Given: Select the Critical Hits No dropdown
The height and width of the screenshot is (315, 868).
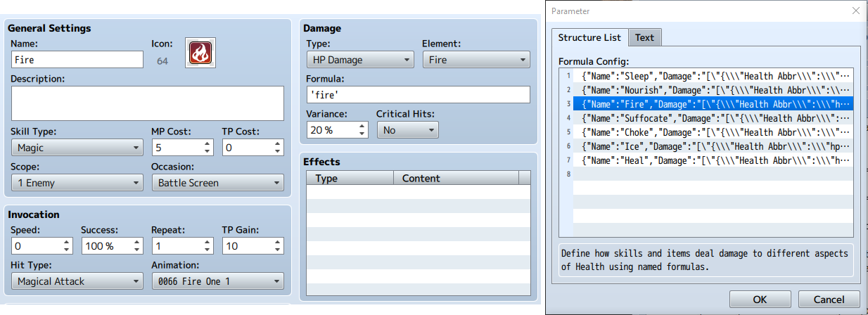Looking at the screenshot, I should click(x=408, y=130).
